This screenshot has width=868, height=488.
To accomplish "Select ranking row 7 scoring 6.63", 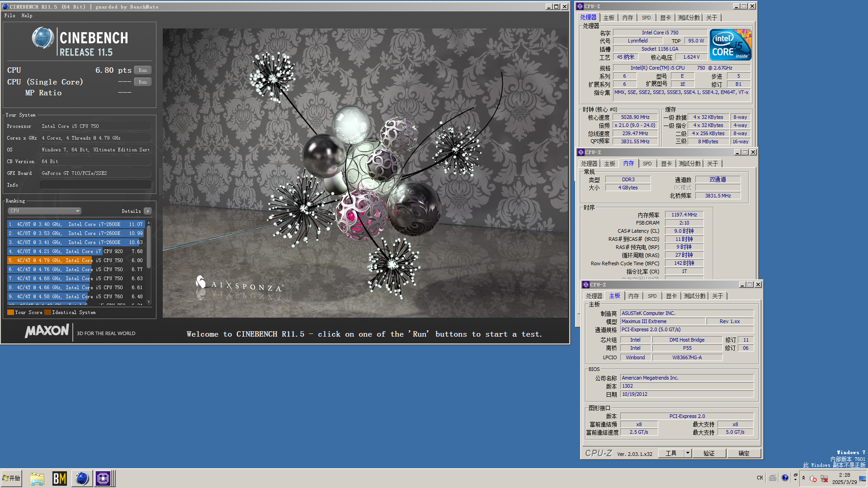I will click(75, 278).
